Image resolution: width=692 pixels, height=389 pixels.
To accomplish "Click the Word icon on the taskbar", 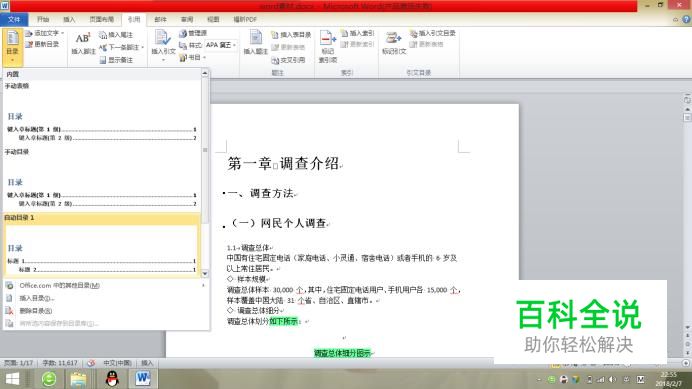I will pos(143,379).
